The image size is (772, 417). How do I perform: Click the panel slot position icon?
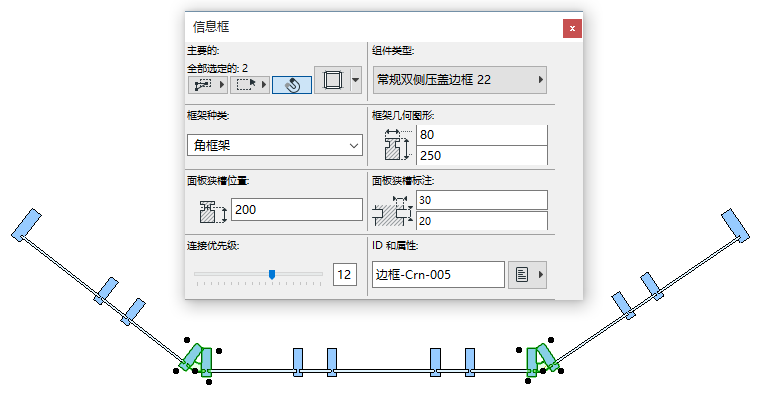click(210, 210)
